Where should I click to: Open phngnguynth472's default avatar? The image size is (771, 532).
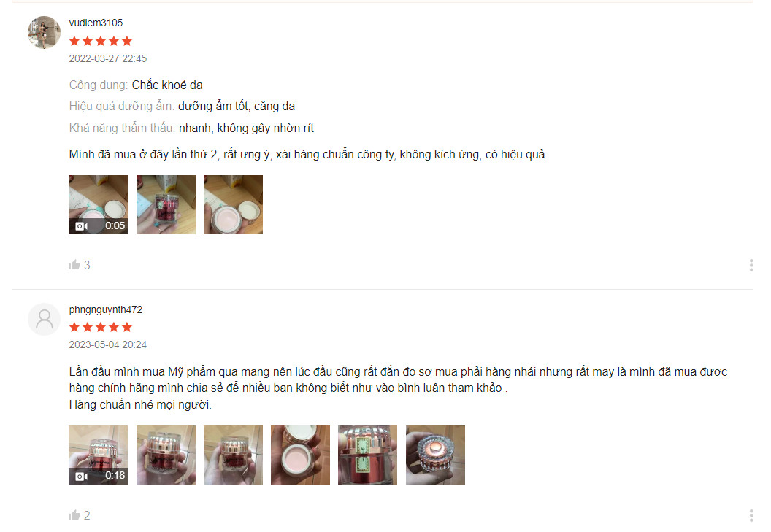click(45, 319)
